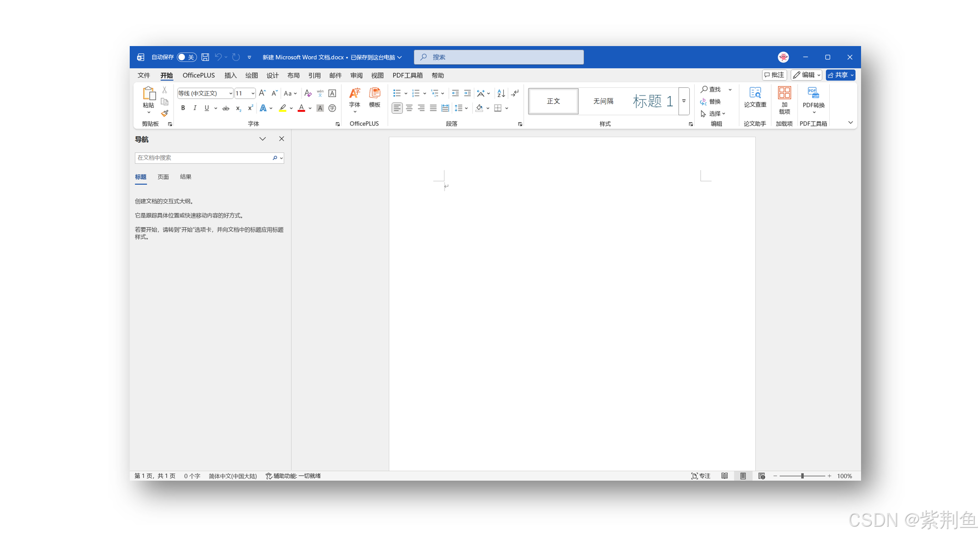
Task: Switch to the web layout view
Action: [x=762, y=476]
